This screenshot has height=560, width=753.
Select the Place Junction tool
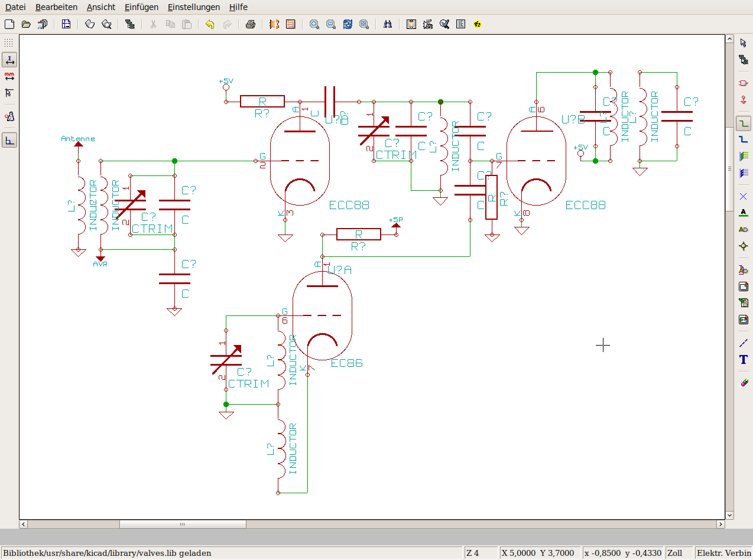744,246
